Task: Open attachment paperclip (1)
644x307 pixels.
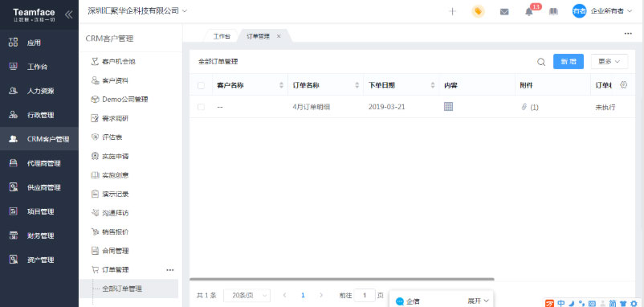Action: tap(529, 107)
